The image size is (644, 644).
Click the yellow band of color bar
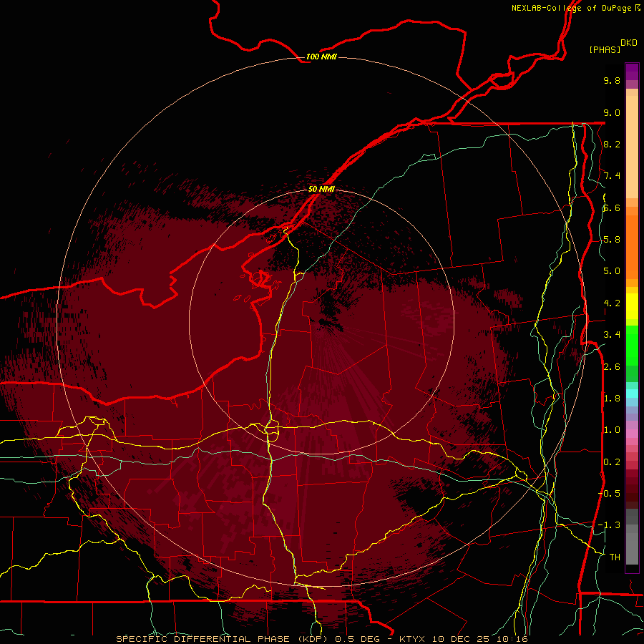pyautogui.click(x=632, y=306)
